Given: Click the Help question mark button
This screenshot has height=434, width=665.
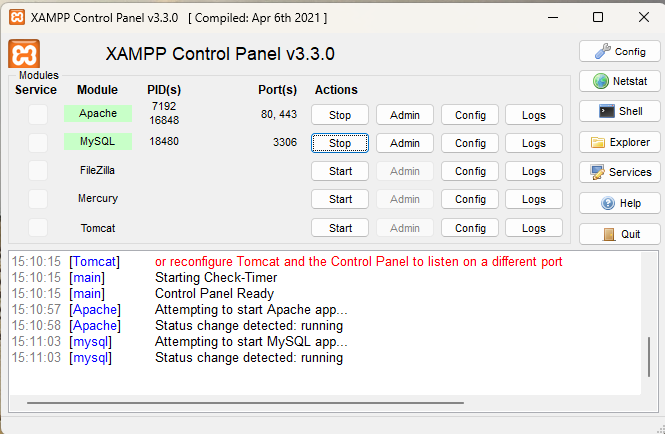Looking at the screenshot, I should click(x=619, y=203).
